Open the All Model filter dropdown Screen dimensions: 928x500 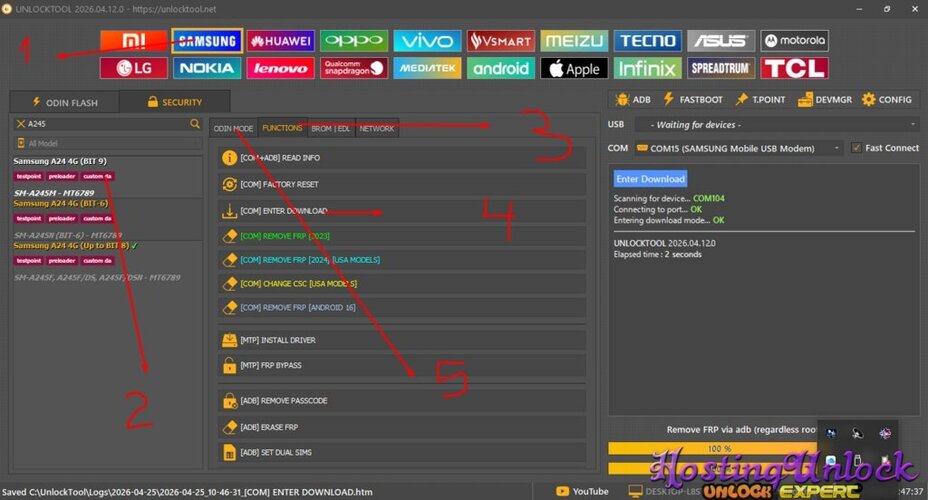[x=108, y=143]
